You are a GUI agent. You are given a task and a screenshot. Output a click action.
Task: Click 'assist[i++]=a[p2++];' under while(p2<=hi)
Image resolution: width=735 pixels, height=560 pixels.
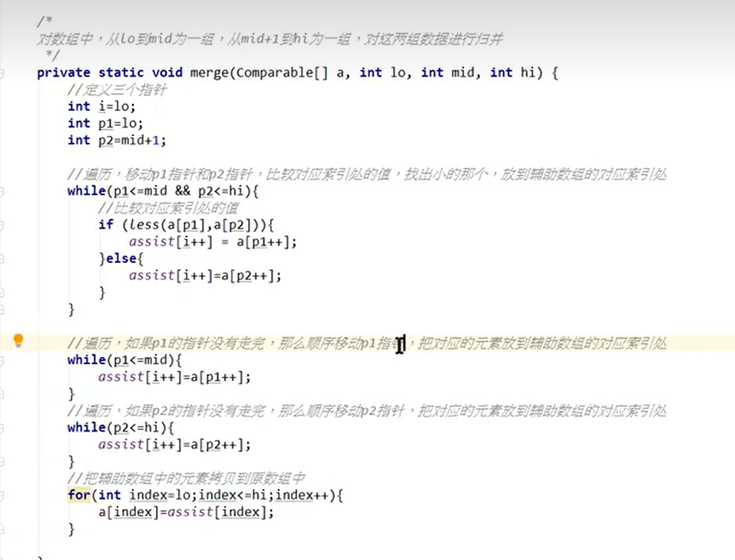174,444
